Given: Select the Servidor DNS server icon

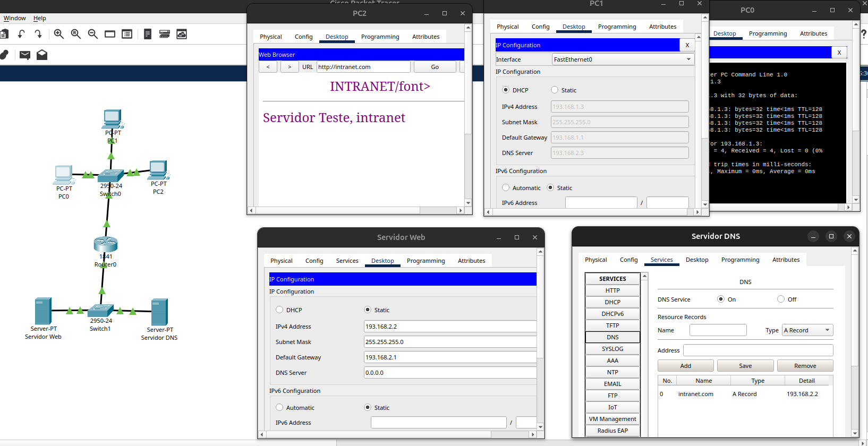Looking at the screenshot, I should pos(159,312).
